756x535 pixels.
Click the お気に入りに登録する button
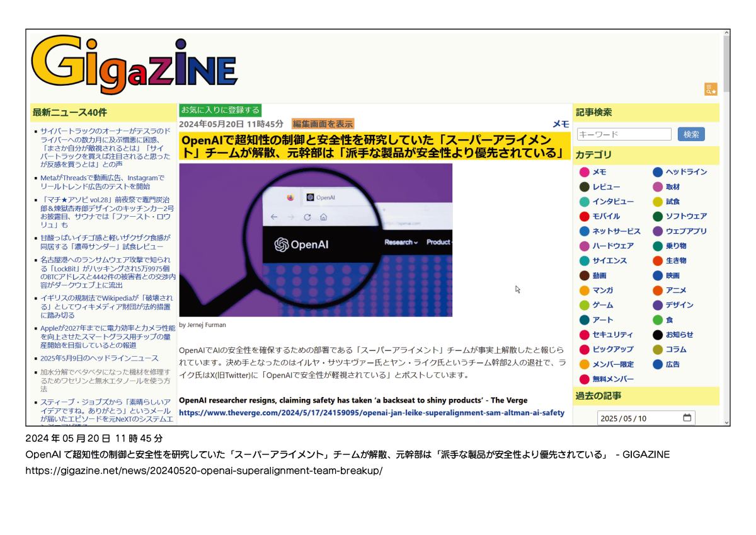click(220, 110)
